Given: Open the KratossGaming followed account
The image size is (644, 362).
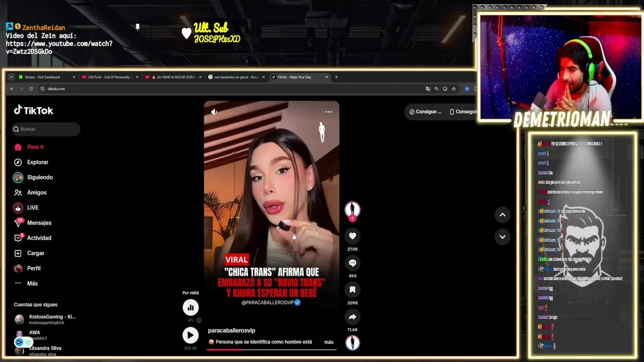Looking at the screenshot, I should pyautogui.click(x=45, y=319).
